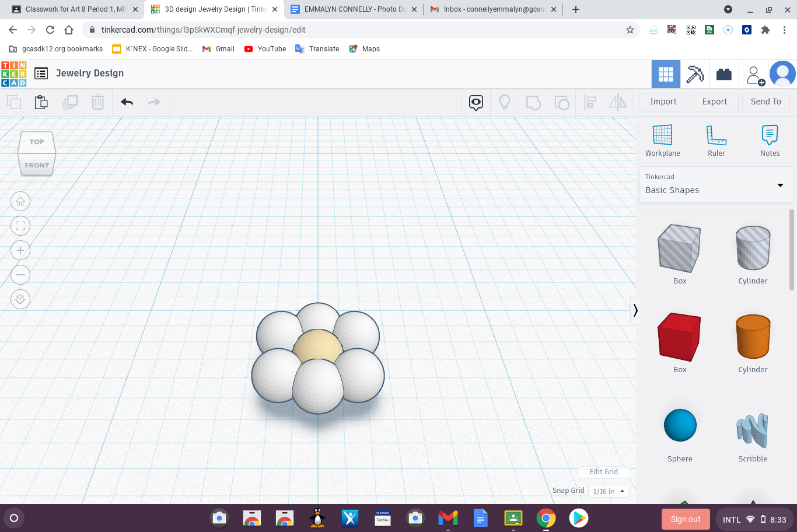Paste from the clipboard

pos(41,101)
